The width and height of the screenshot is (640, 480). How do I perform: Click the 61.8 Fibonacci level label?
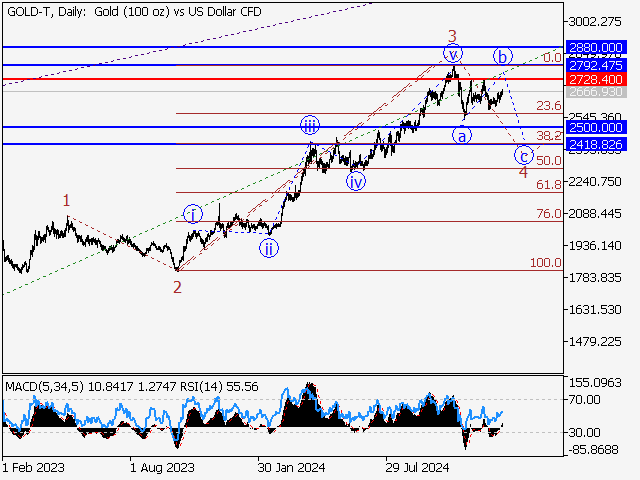click(x=548, y=185)
